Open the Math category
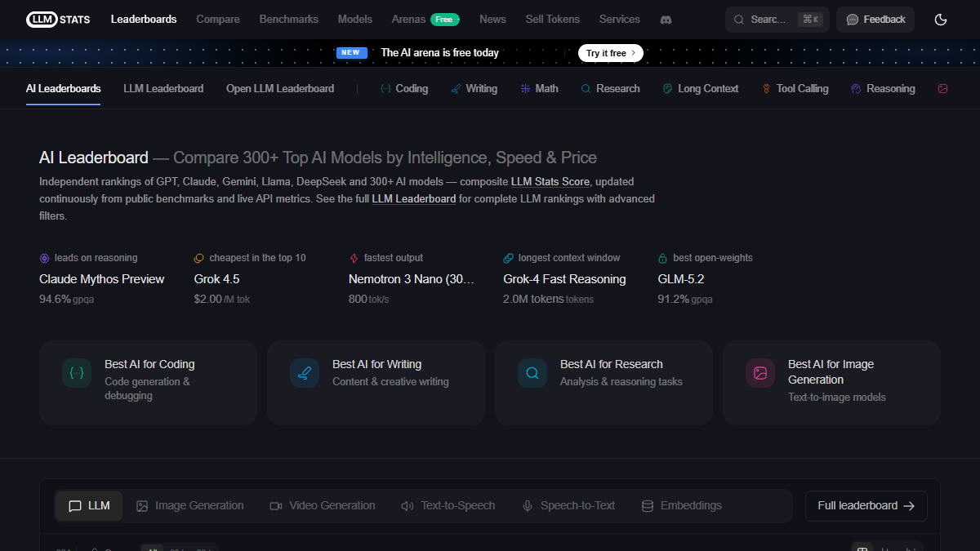 (539, 88)
